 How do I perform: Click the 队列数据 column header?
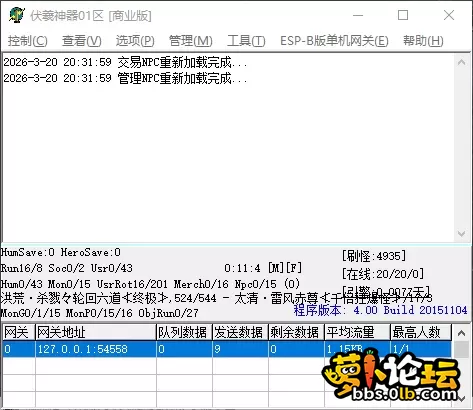tap(184, 332)
